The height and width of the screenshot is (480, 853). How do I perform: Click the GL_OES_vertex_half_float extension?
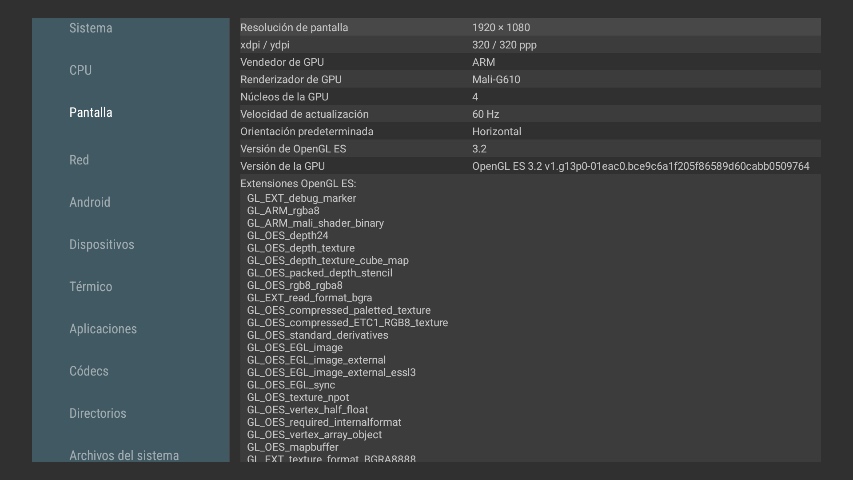point(307,410)
